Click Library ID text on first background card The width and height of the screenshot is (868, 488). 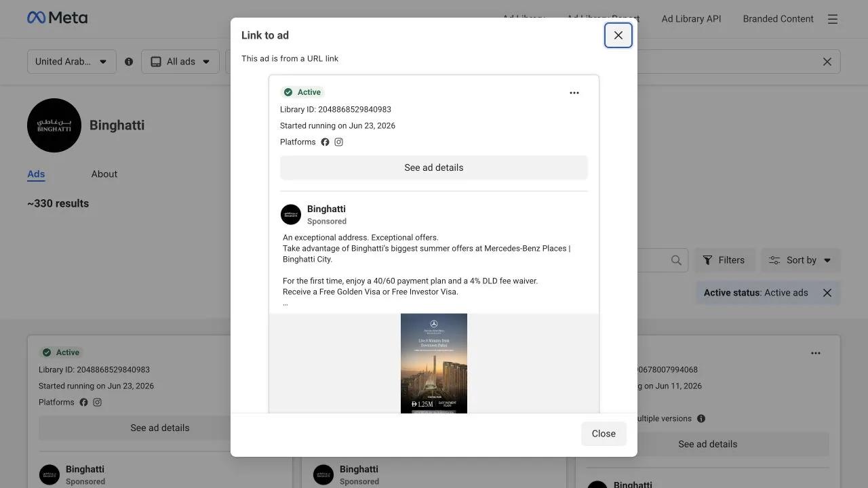click(x=94, y=369)
